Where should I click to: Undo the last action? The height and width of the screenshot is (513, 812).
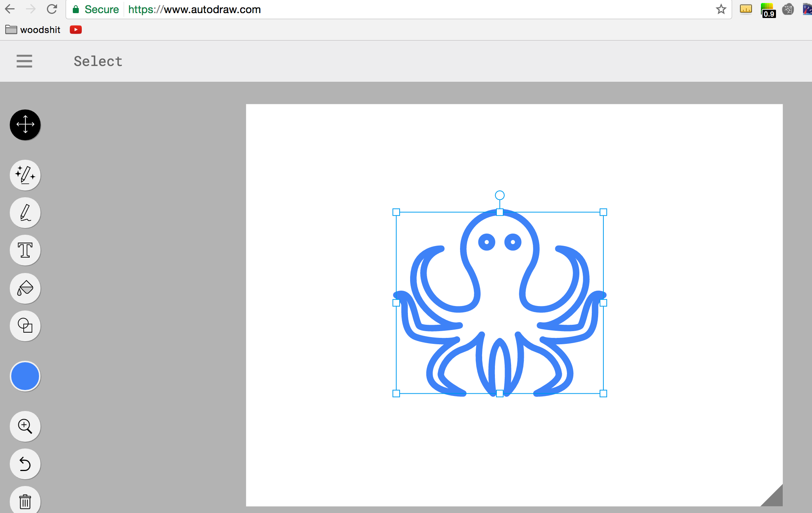point(25,464)
